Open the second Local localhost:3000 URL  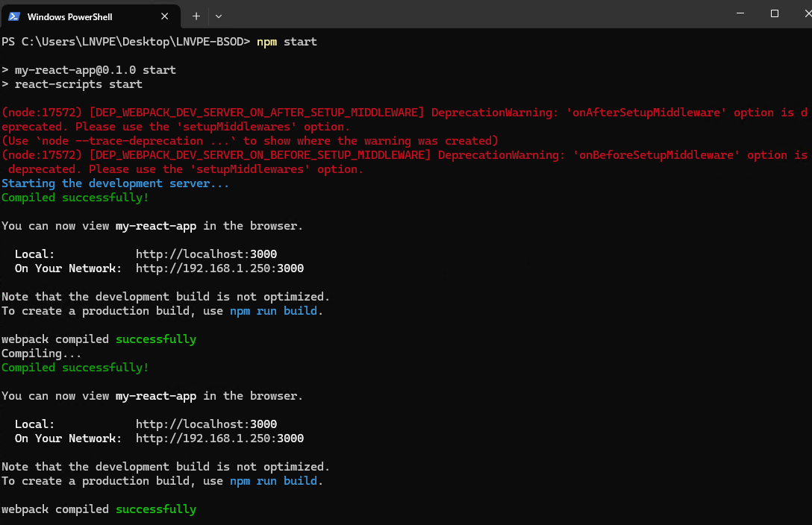coord(206,424)
